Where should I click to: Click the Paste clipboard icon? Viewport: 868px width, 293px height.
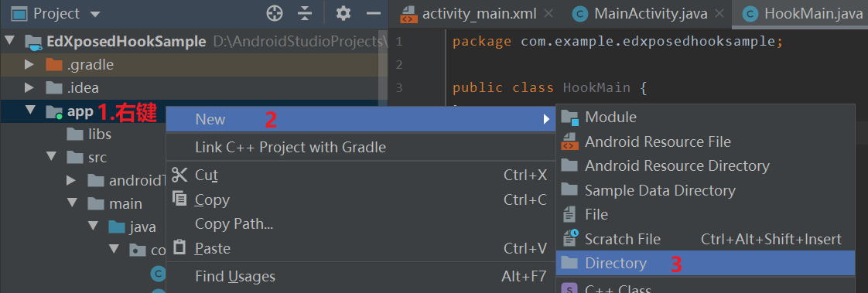(x=180, y=247)
